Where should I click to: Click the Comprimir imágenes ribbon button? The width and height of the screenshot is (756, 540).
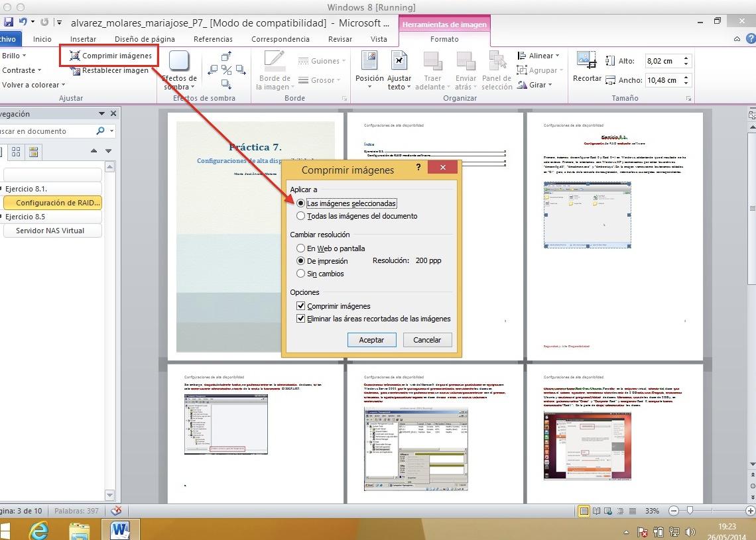(x=110, y=56)
